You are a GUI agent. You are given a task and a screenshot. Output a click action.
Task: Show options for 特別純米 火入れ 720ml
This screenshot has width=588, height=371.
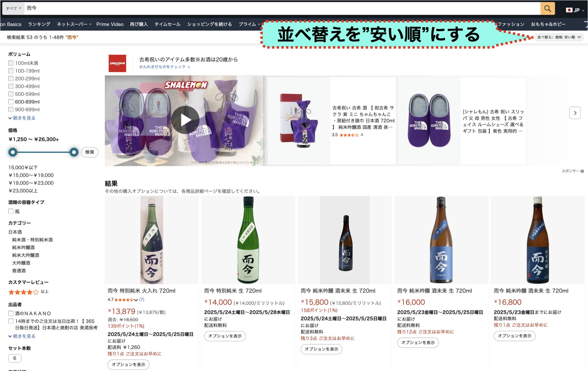(128, 364)
